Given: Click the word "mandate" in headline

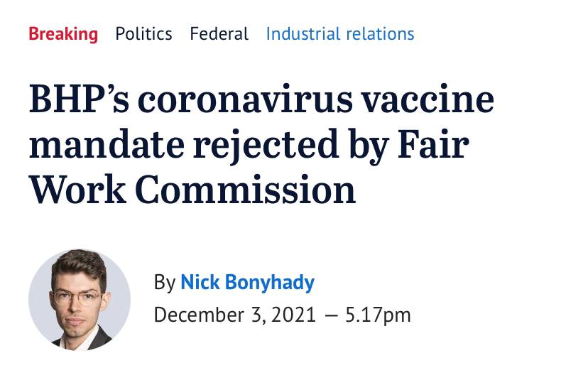Looking at the screenshot, I should pos(107,145).
